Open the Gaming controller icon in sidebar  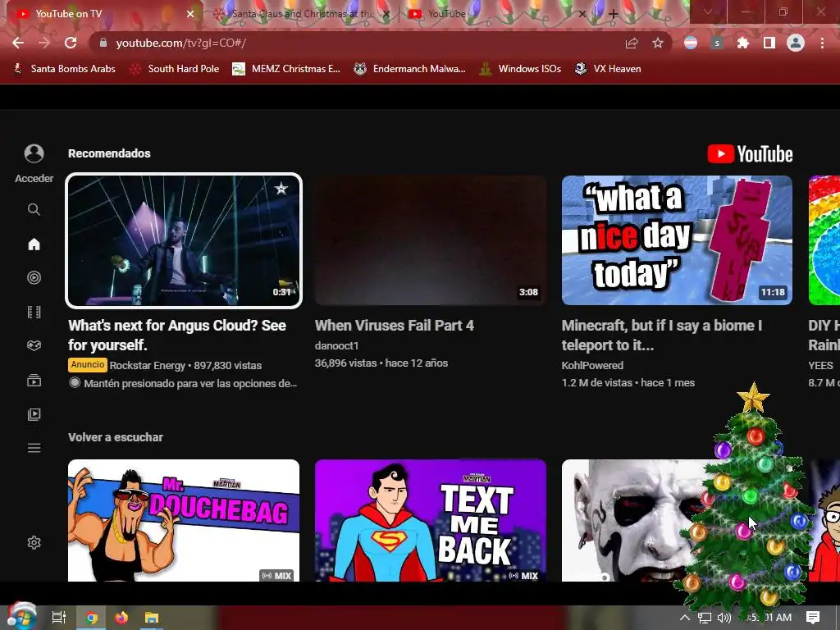(x=34, y=345)
